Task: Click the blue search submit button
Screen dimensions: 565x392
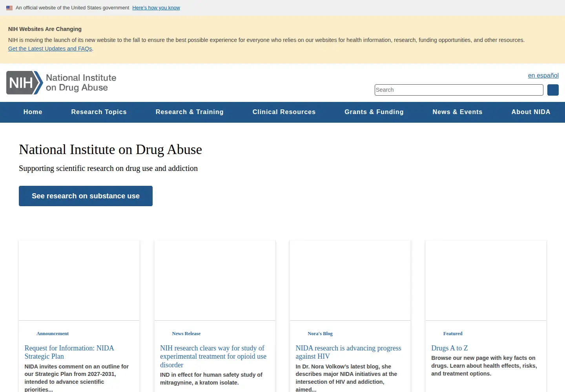Action: 553,90
